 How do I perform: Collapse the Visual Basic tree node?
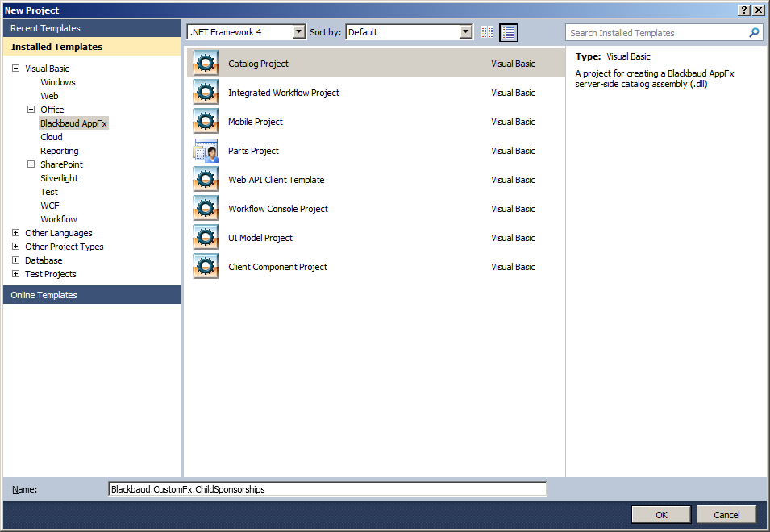(15, 69)
